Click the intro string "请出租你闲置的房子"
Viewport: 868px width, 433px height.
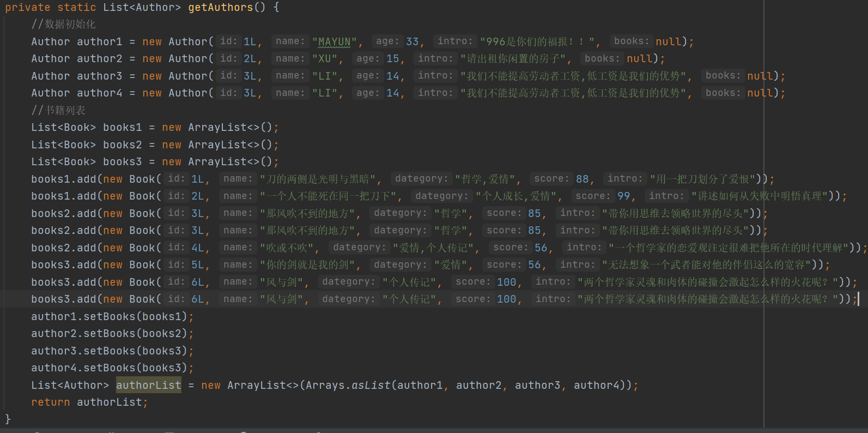pos(514,59)
